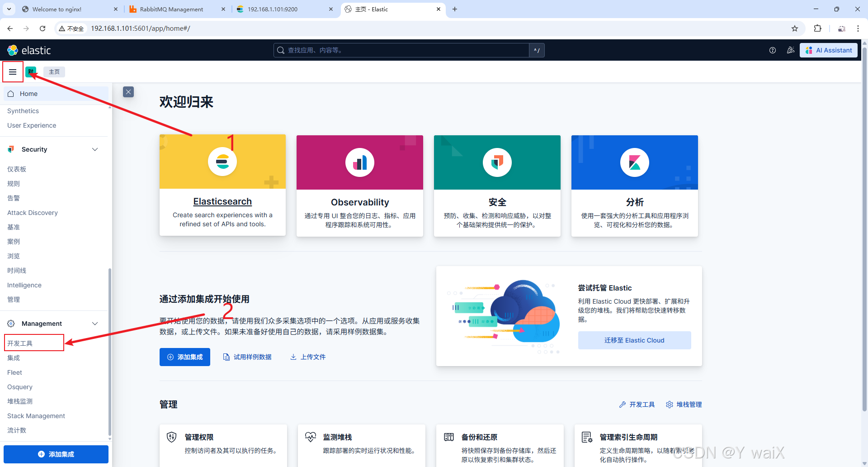The width and height of the screenshot is (868, 467).
Task: Collapse the Security section chevron
Action: [x=95, y=149]
